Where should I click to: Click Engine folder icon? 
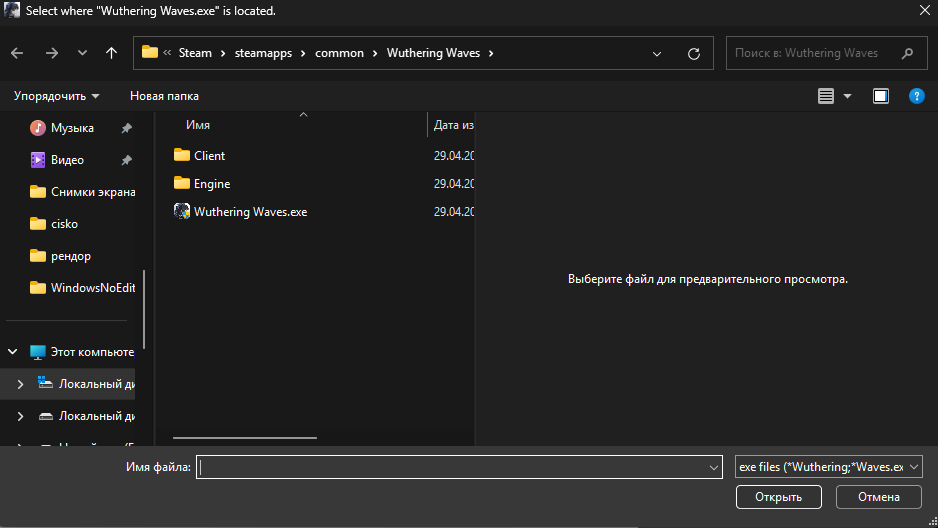click(182, 183)
